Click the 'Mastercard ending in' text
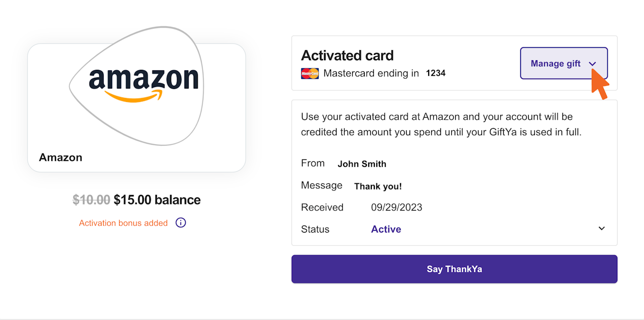The height and width of the screenshot is (320, 644). pos(371,73)
